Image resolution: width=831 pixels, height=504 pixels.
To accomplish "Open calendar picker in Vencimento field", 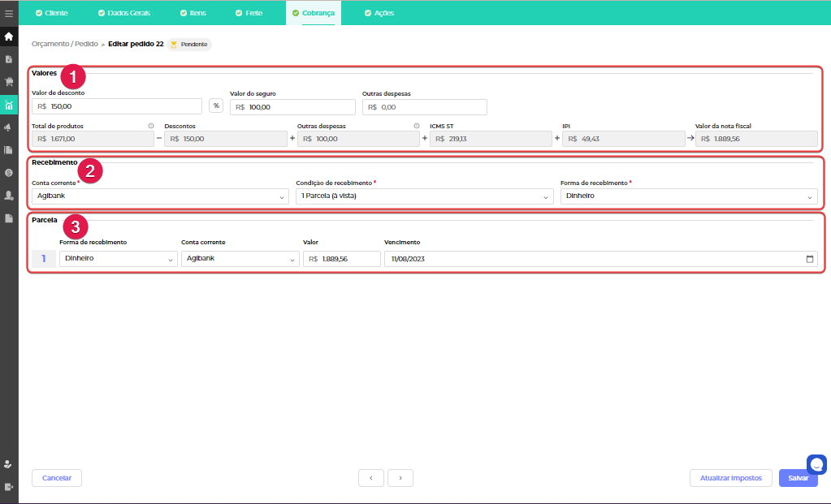I will (809, 259).
